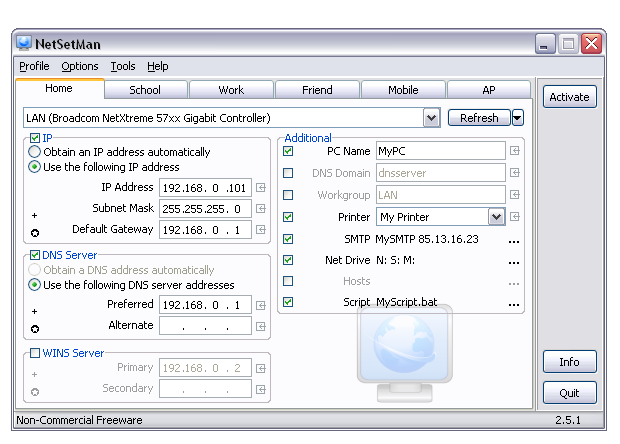
Task: Click the small icon beside the Subnet Mask field
Action: point(260,208)
